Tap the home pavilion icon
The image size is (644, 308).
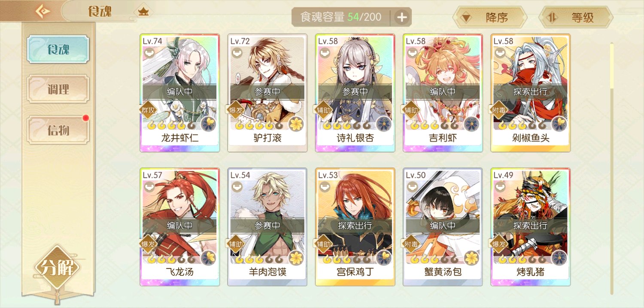[143, 12]
